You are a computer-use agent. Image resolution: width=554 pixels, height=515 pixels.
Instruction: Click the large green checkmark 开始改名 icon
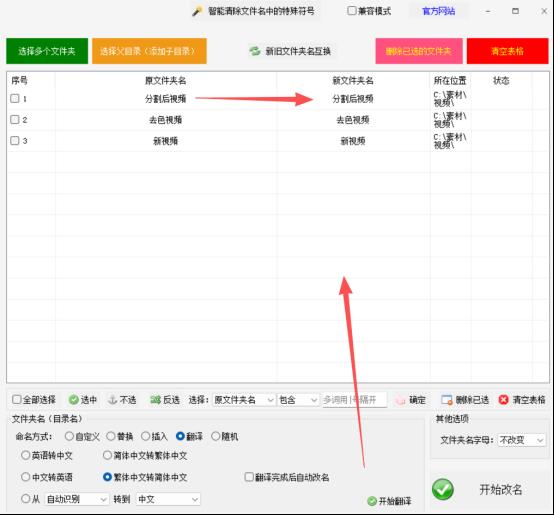(x=443, y=490)
